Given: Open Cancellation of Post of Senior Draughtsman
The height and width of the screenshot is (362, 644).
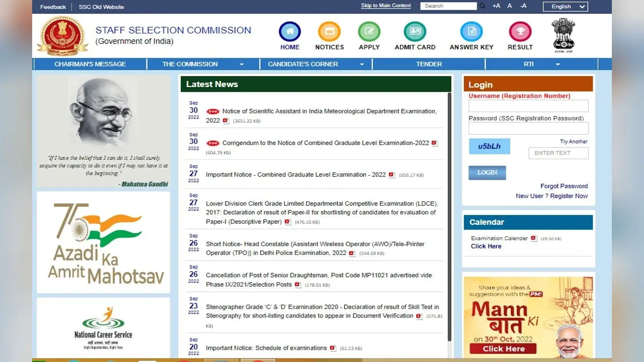Looking at the screenshot, I should [319, 280].
